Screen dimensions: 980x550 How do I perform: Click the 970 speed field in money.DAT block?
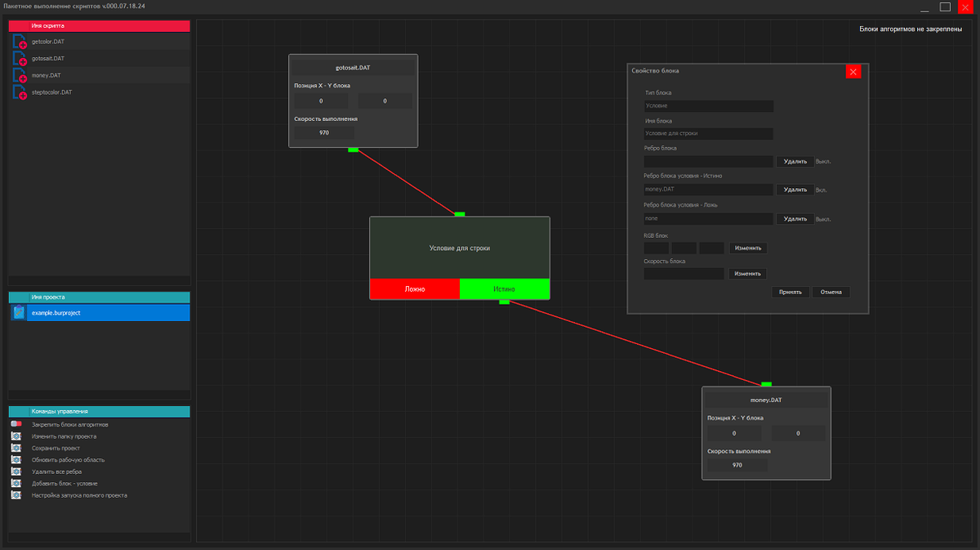coord(737,465)
